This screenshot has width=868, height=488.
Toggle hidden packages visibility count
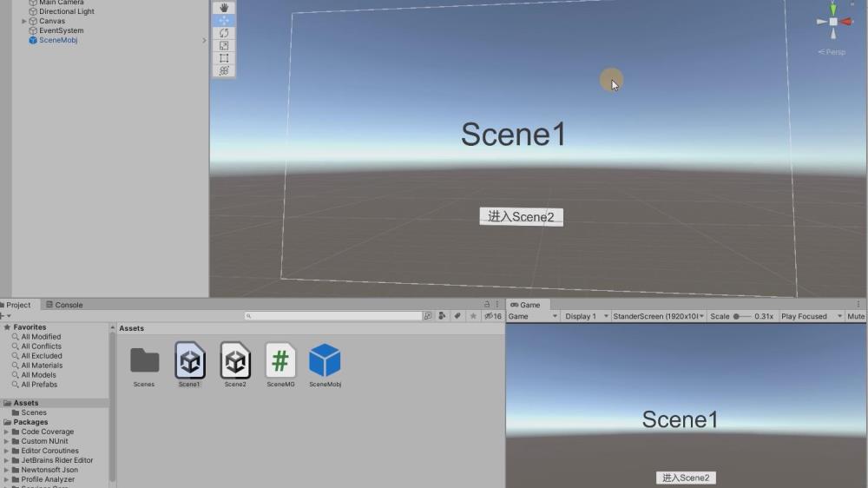coord(492,317)
